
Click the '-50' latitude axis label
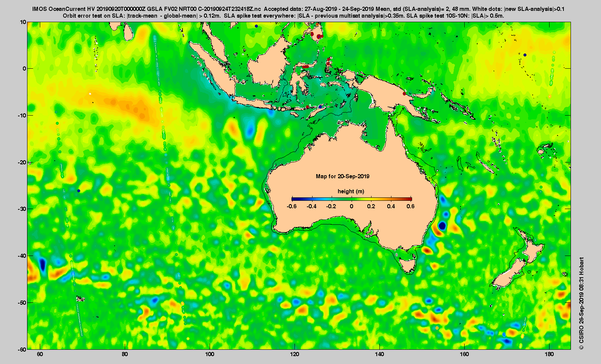point(22,303)
